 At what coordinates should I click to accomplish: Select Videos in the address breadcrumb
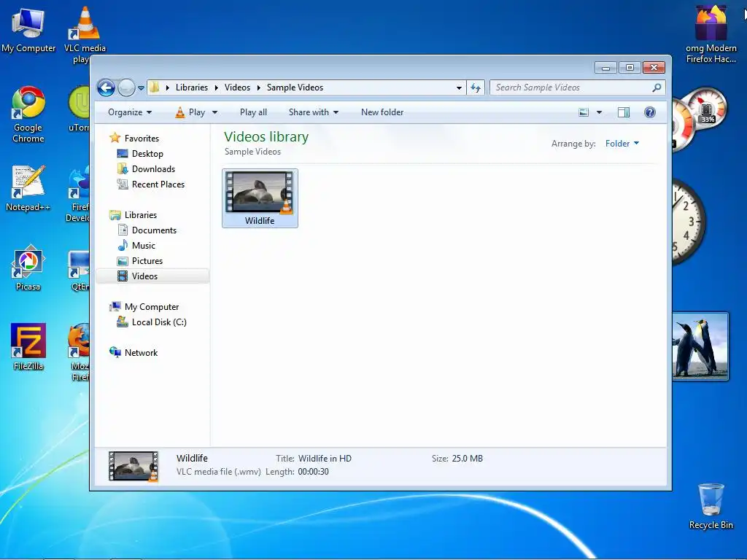(x=237, y=87)
